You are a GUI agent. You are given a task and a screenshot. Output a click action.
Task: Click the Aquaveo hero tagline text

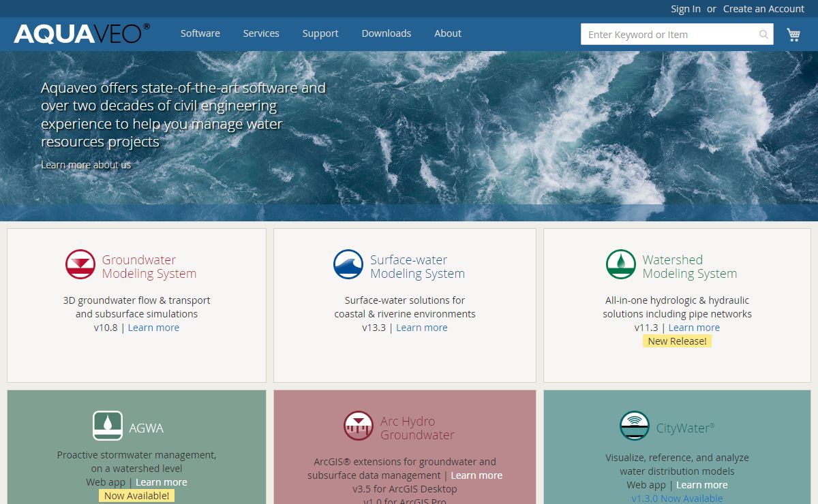click(183, 115)
